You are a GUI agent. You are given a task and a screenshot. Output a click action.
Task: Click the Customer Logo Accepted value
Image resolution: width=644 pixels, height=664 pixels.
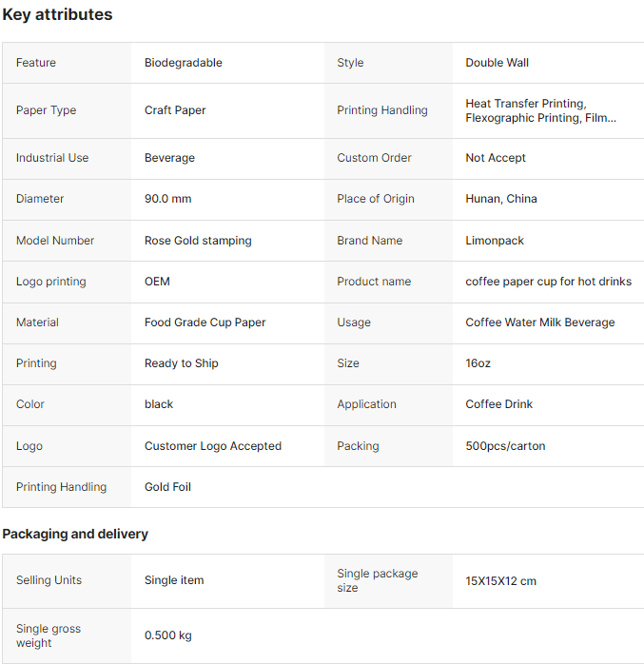pos(213,446)
